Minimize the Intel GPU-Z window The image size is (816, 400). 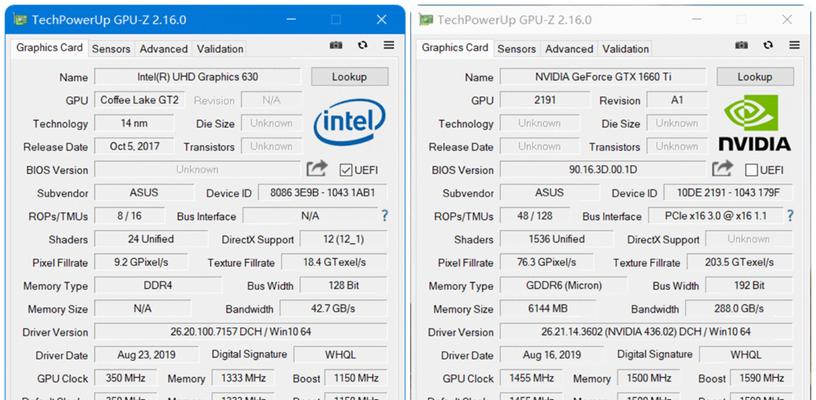[x=291, y=20]
